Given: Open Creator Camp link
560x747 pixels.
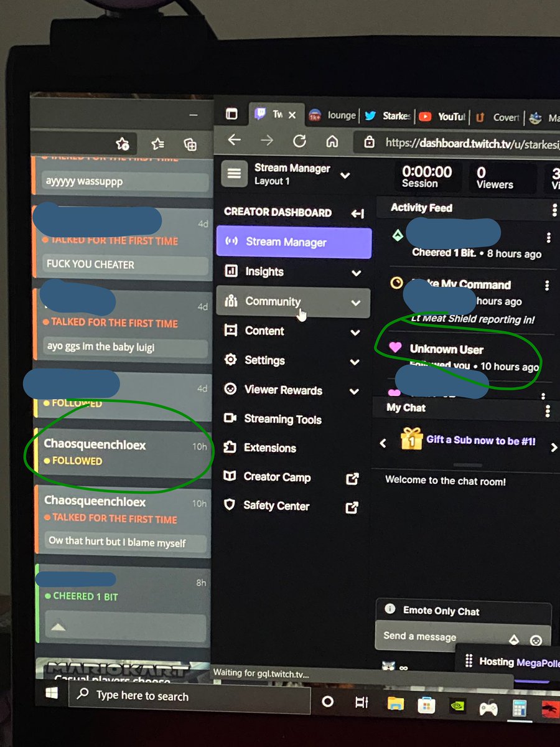Looking at the screenshot, I should click(277, 477).
